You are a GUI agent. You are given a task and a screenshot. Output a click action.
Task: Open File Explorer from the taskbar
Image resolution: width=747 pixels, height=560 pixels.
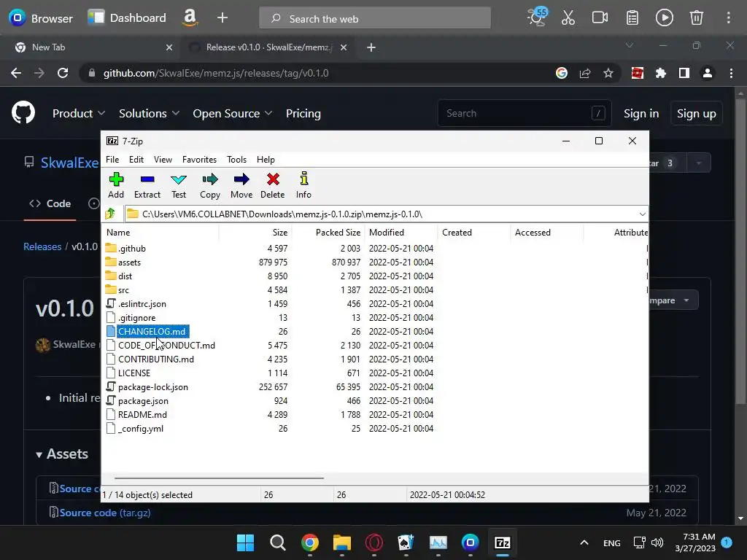(341, 542)
